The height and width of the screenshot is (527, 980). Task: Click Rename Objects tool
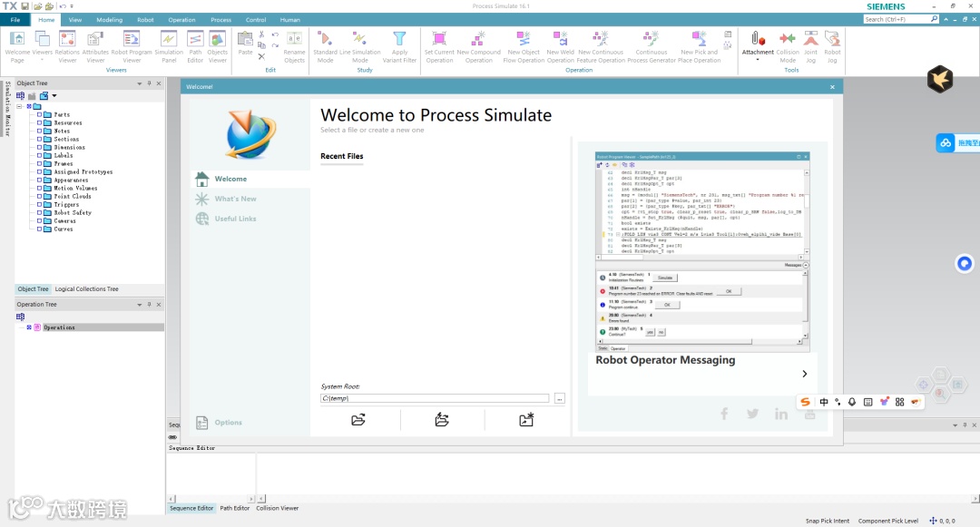294,47
